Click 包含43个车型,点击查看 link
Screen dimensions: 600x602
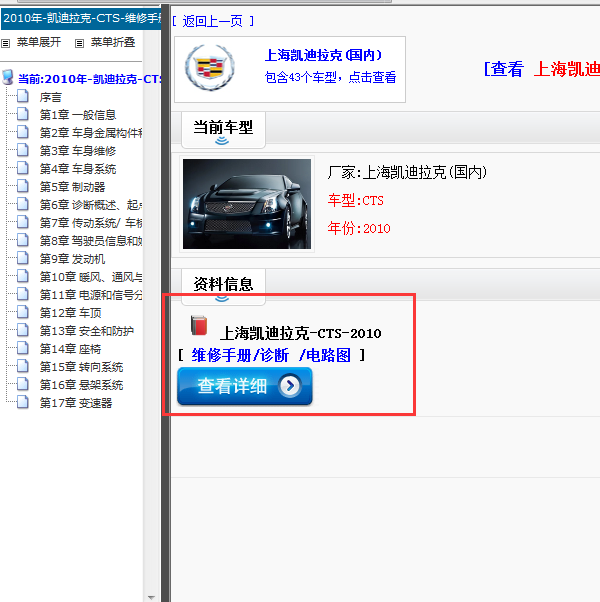click(x=330, y=78)
